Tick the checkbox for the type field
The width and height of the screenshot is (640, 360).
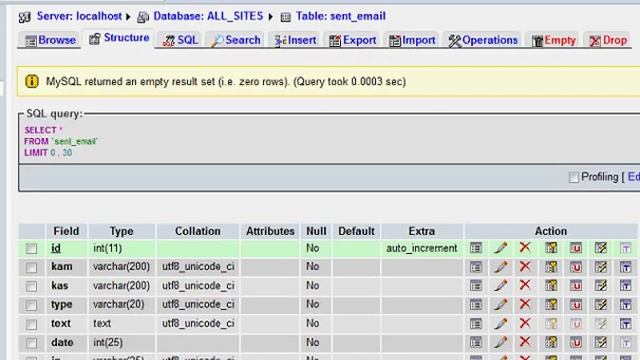(x=31, y=305)
